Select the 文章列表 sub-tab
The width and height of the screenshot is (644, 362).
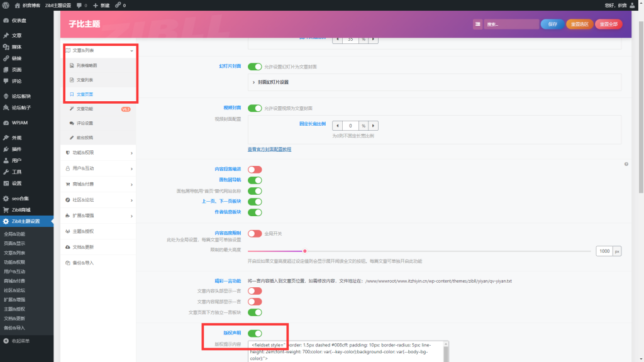click(99, 80)
